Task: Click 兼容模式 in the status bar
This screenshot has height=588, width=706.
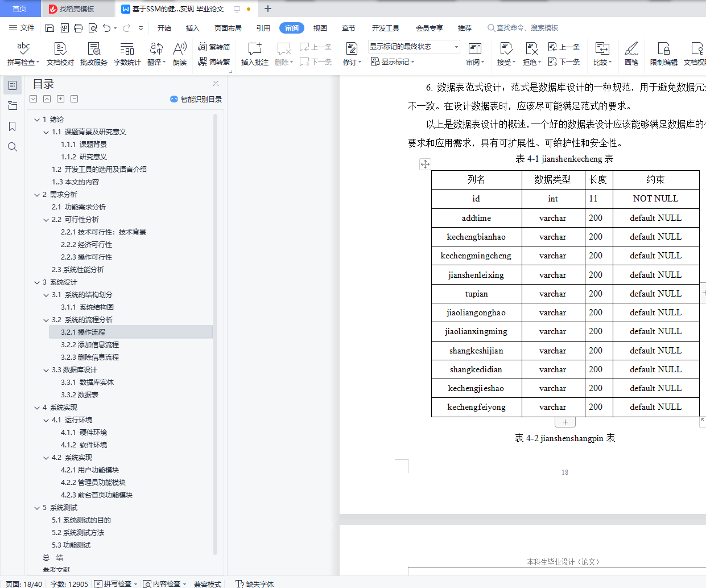Action: click(207, 584)
